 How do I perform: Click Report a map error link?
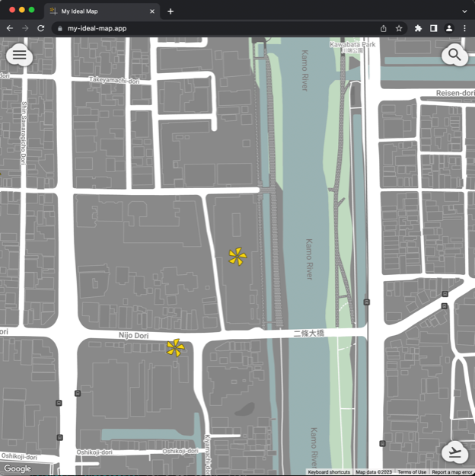452,472
